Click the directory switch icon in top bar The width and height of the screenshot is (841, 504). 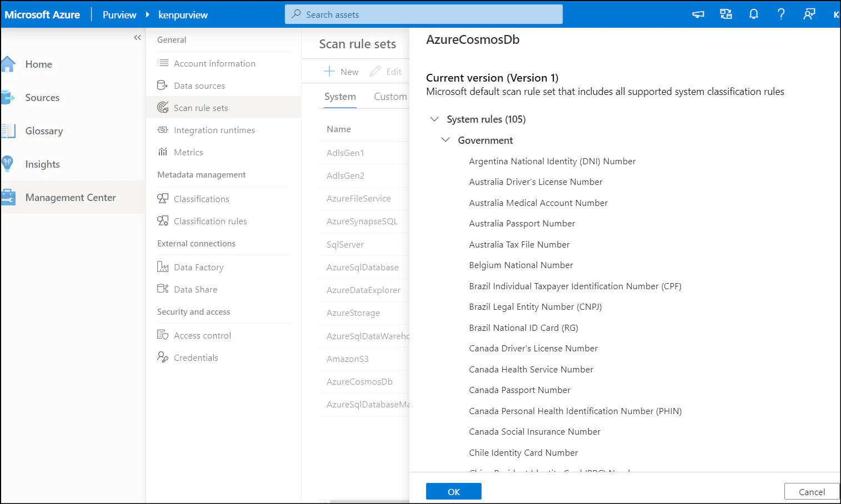pos(726,14)
